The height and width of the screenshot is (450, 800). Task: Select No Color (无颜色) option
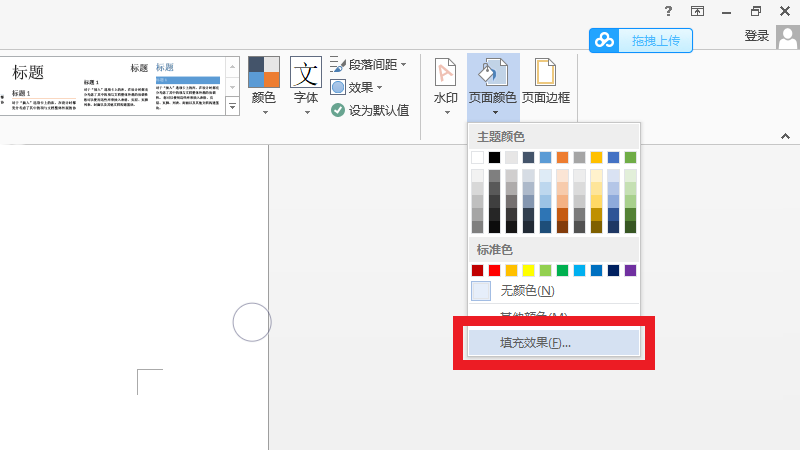coord(526,291)
